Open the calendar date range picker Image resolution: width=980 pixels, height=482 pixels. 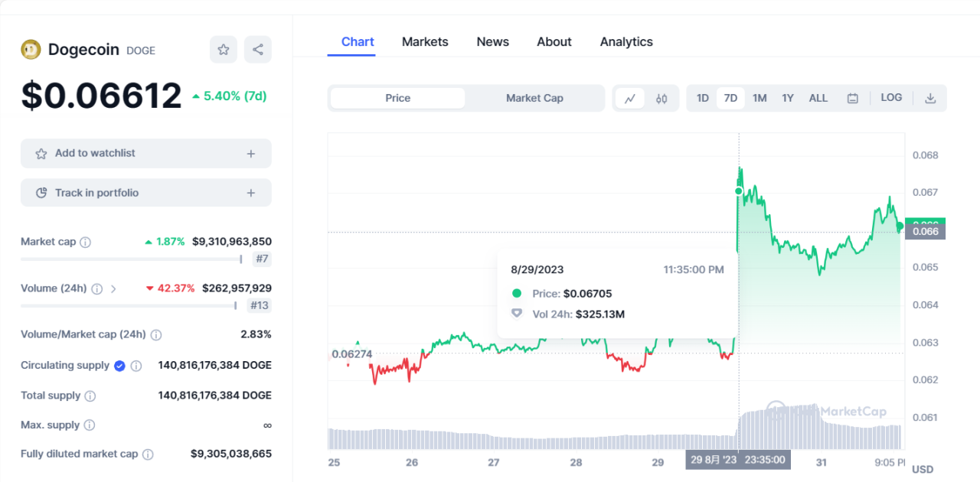click(x=852, y=99)
